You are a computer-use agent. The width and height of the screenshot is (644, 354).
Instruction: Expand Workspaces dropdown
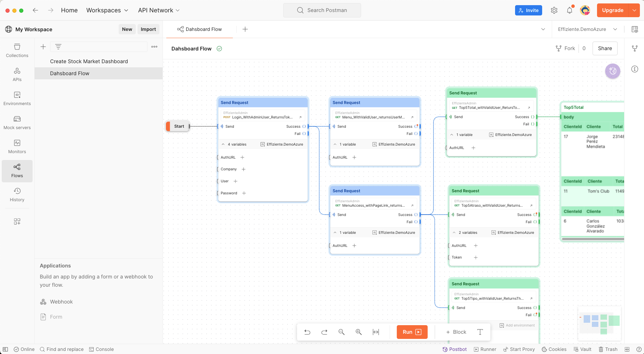point(107,10)
